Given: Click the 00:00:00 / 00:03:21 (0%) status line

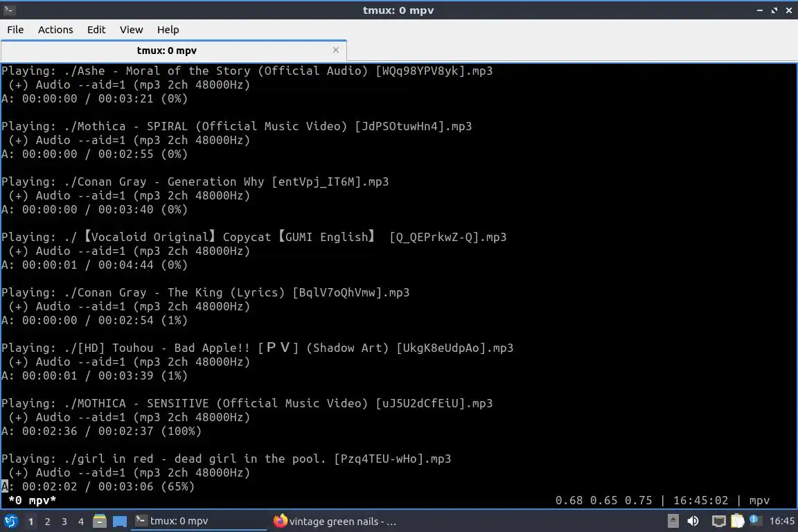Looking at the screenshot, I should click(x=94, y=99).
